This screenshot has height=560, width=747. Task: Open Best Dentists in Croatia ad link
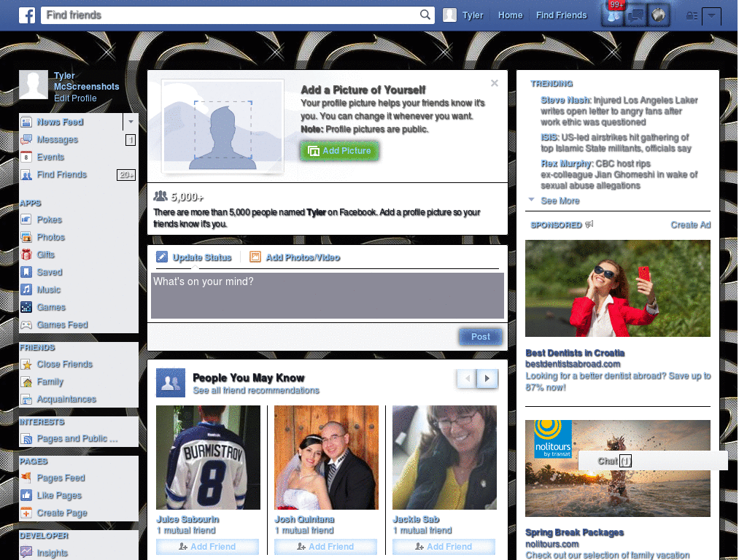coord(575,353)
